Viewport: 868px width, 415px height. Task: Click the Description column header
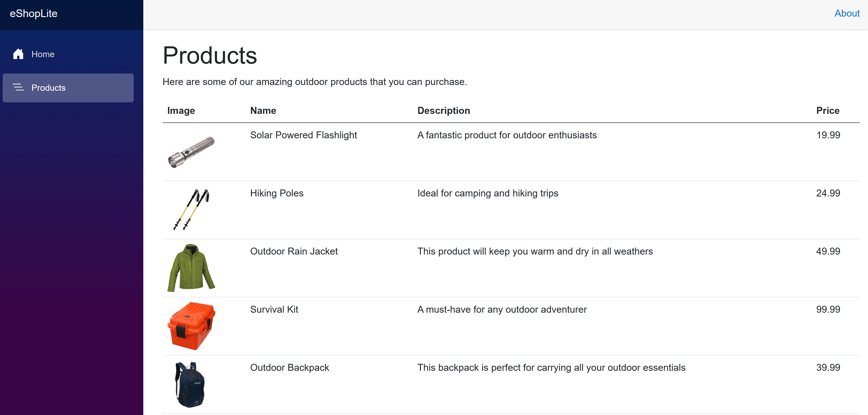443,110
